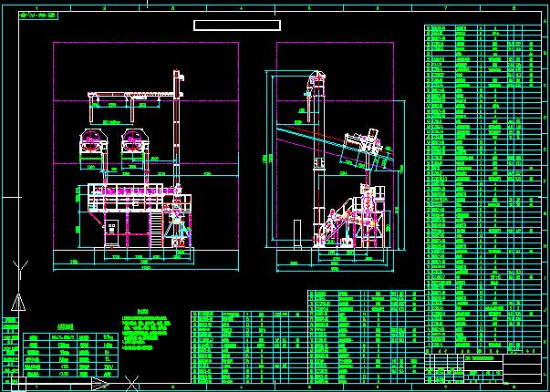
Task: Select the empty white title rectangle above views
Action: 237,26
